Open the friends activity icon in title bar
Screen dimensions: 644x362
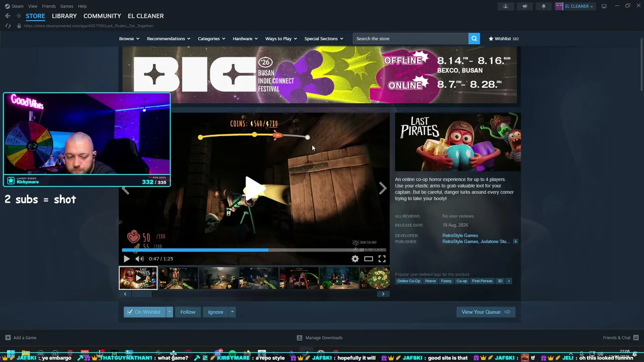506,6
